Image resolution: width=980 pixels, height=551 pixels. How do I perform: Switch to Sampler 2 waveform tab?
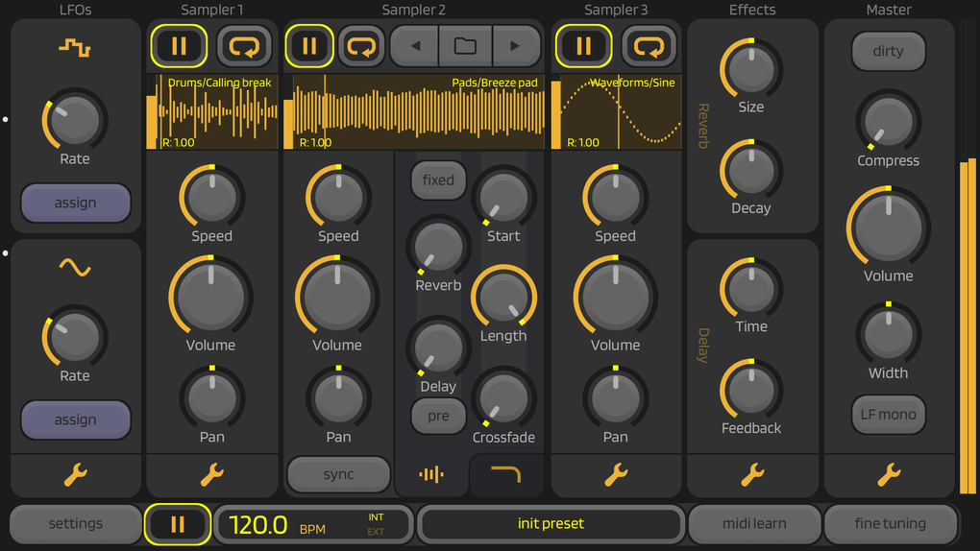click(x=431, y=475)
